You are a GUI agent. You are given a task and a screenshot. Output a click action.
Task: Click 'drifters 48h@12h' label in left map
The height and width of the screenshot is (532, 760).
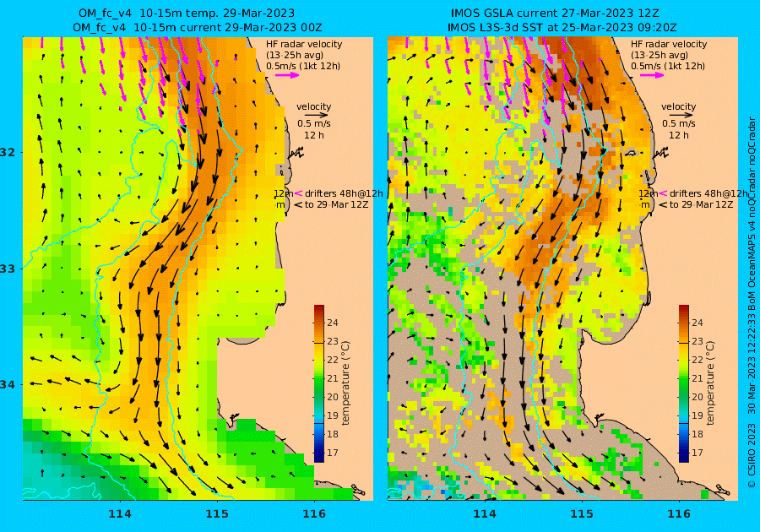pos(344,193)
